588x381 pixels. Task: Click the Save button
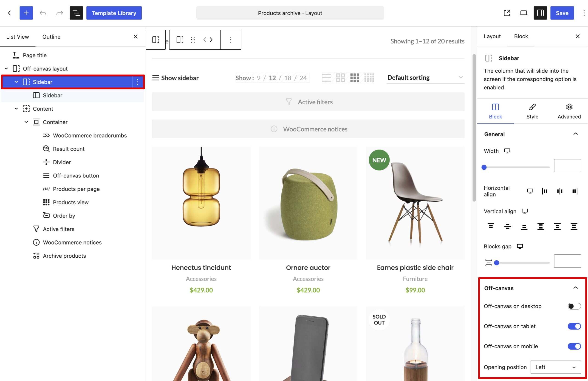coord(562,13)
